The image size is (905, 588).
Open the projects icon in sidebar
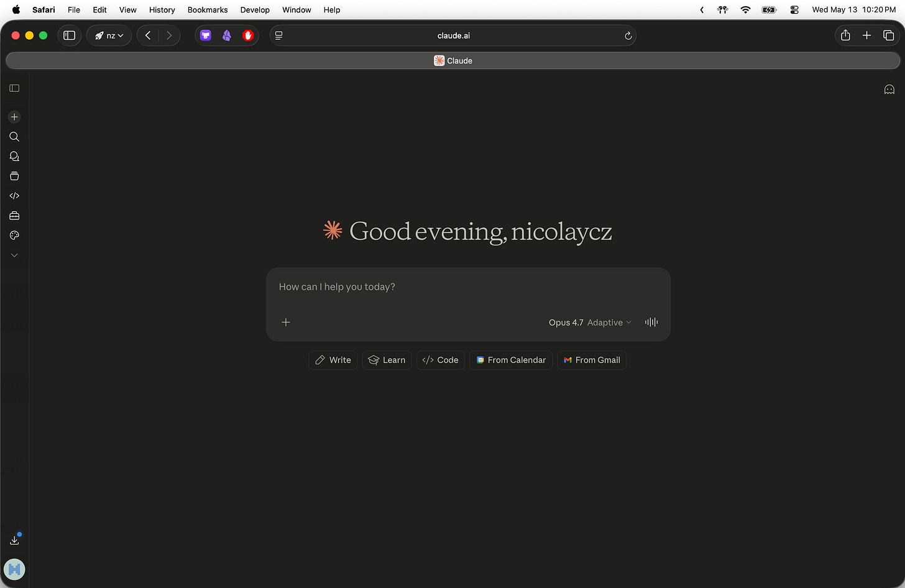click(x=14, y=177)
